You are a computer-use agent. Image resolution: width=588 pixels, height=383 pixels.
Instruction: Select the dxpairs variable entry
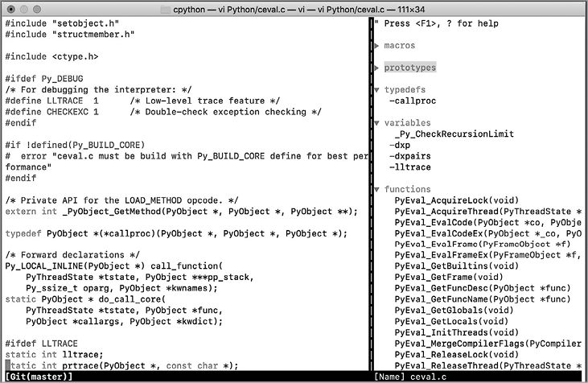coord(409,156)
